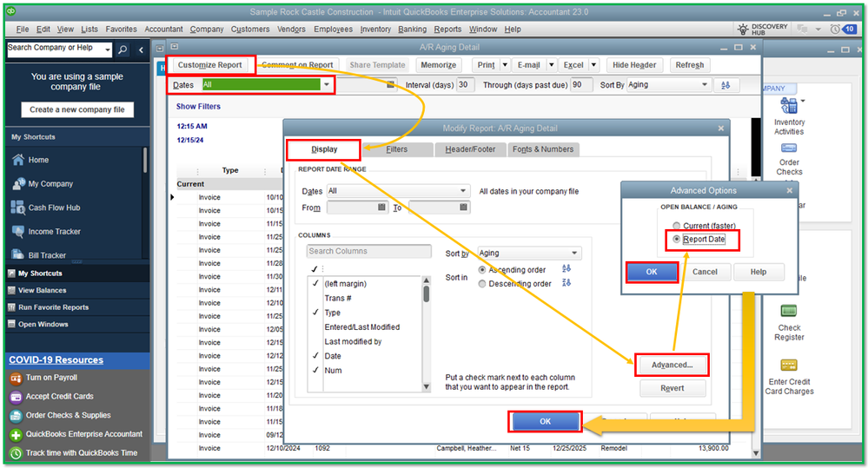Switch to the Header/Footer tab
This screenshot has width=868, height=468.
coord(470,149)
